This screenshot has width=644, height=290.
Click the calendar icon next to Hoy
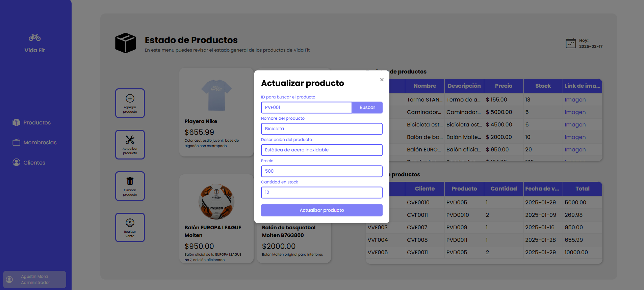coord(571,43)
